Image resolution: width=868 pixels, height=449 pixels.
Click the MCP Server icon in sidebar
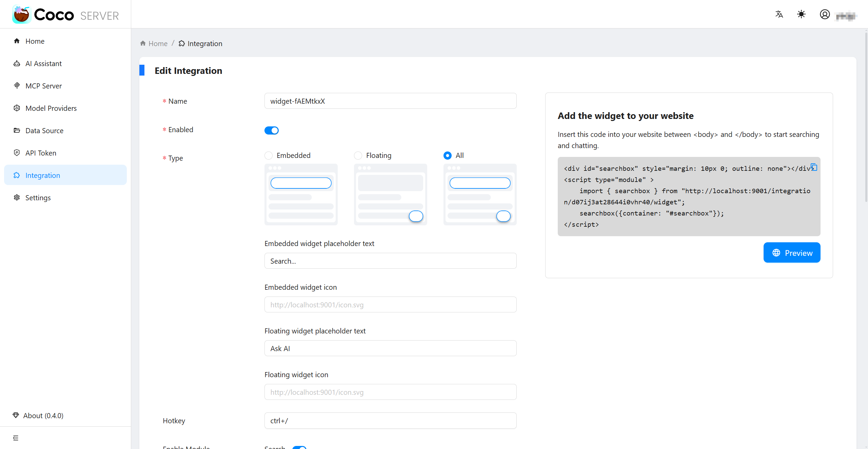click(17, 86)
